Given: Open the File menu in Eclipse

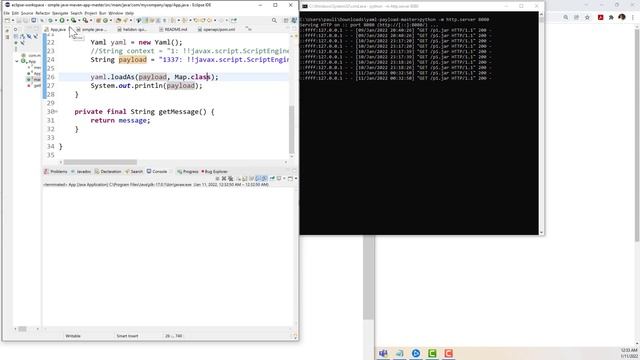Looking at the screenshot, I should (x=7, y=13).
